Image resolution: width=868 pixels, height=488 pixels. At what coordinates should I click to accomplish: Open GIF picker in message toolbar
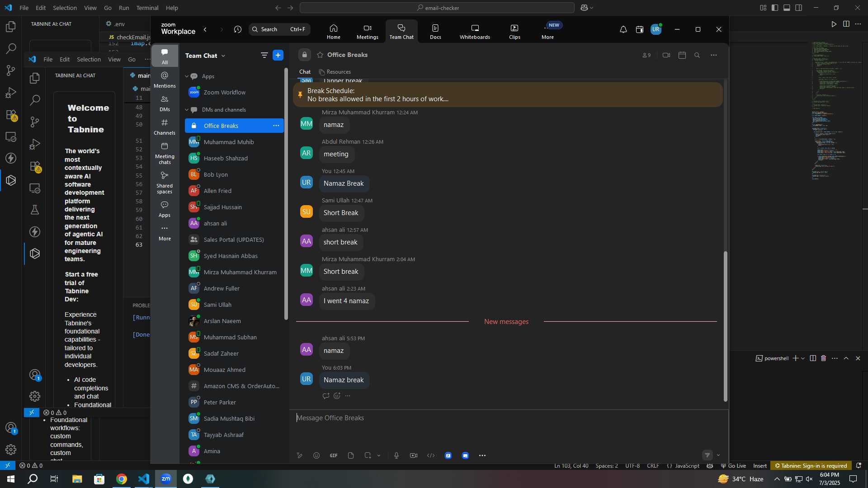pos(334,455)
